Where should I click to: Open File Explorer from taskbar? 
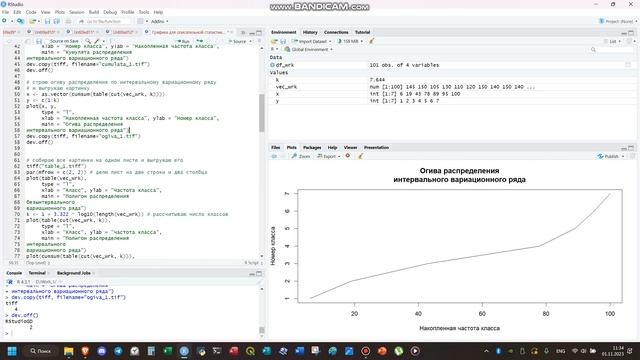coord(69,351)
